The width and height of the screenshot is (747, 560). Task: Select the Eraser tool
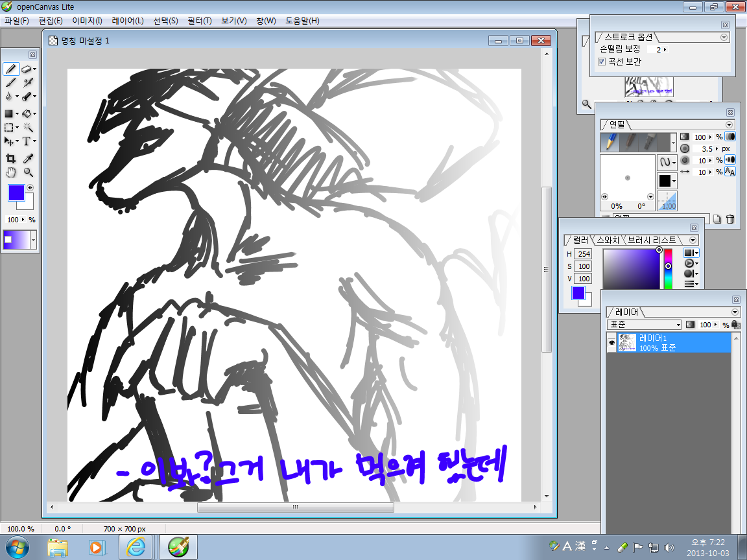click(x=27, y=69)
